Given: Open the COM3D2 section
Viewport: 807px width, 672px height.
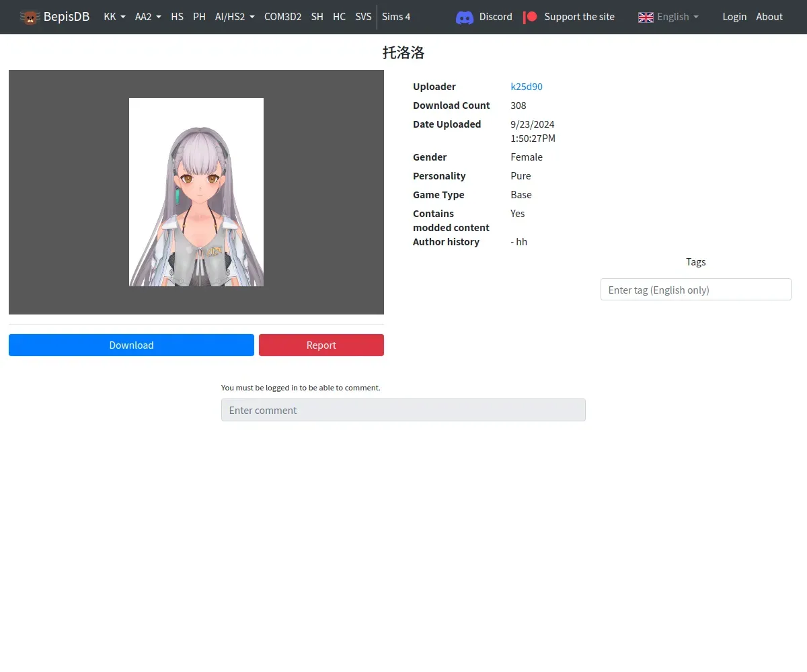Looking at the screenshot, I should pos(282,17).
